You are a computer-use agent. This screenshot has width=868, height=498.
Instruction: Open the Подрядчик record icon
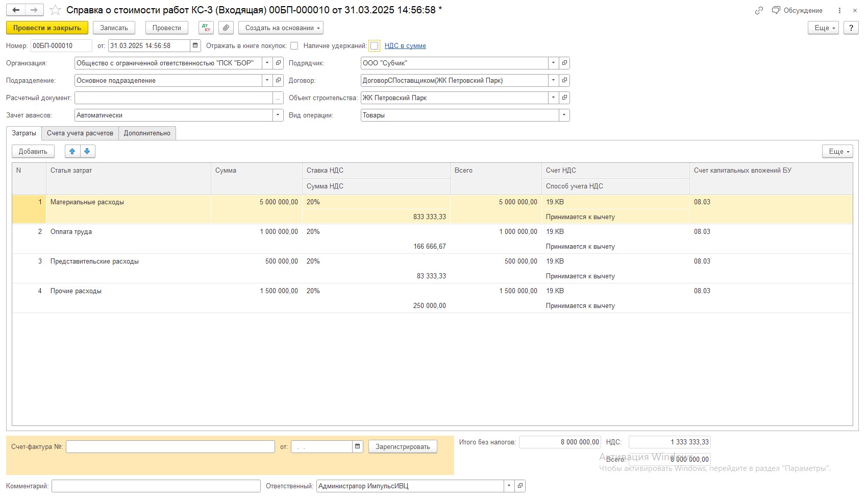pyautogui.click(x=564, y=63)
